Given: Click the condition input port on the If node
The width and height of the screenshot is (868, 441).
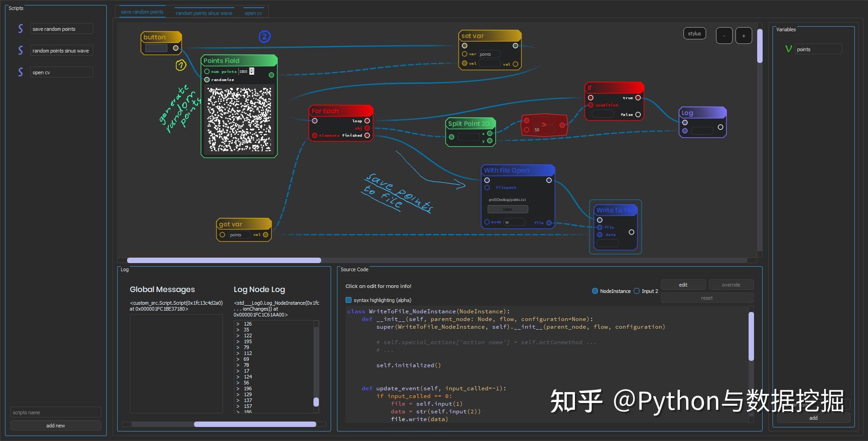Looking at the screenshot, I should tap(591, 105).
